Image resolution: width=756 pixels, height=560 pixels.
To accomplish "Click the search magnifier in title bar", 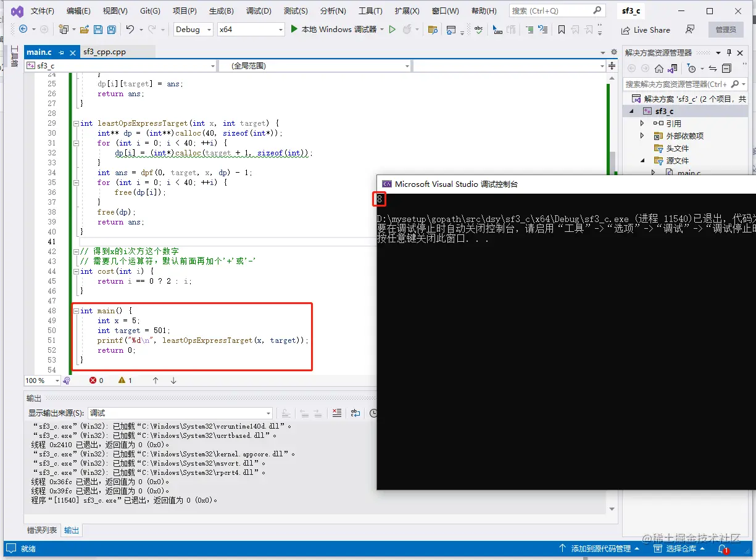I will click(597, 10).
